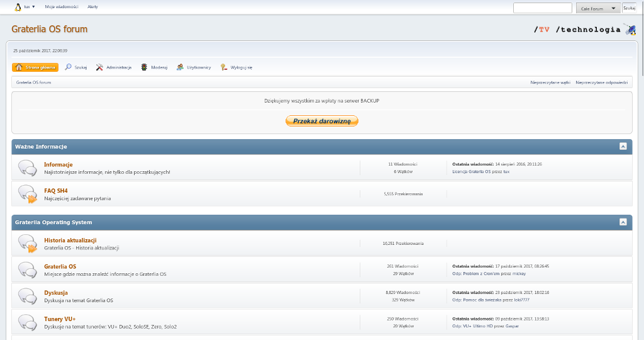Click the 5,555 Przekierowania count text
Image resolution: width=644 pixels, height=340 pixels.
(x=403, y=194)
